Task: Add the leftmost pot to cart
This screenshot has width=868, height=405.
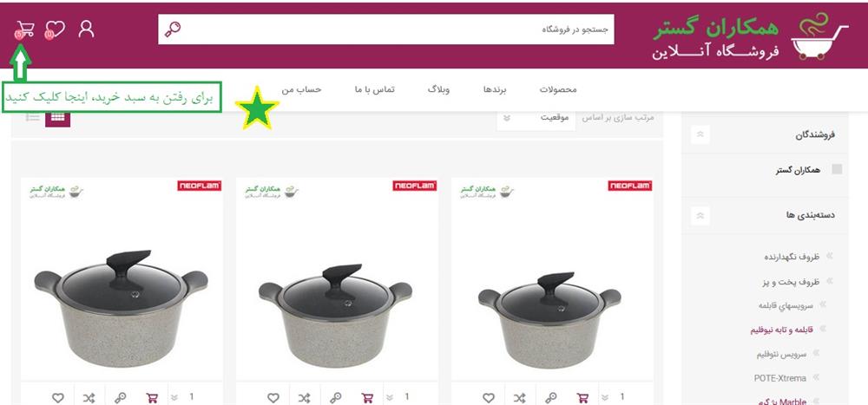Action: tap(152, 397)
